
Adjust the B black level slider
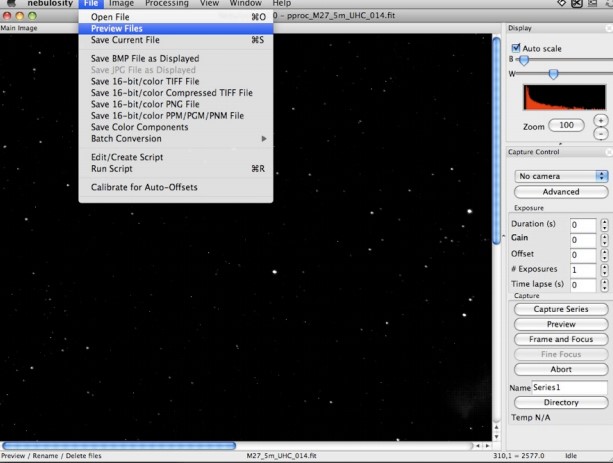click(523, 60)
